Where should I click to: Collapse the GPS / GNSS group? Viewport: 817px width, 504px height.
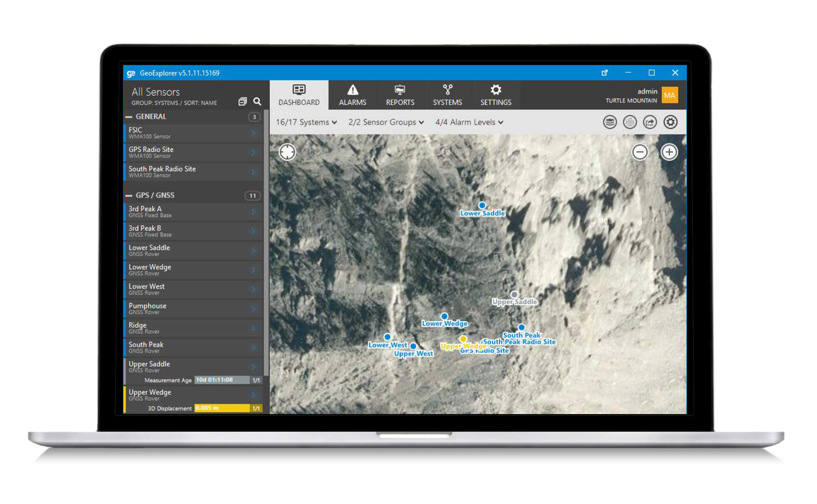(x=128, y=195)
